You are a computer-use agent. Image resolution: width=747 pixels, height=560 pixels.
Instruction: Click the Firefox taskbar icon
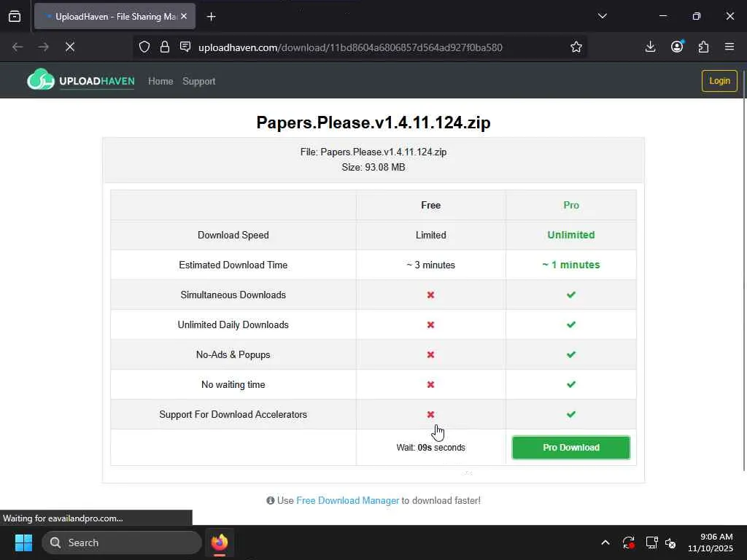pos(219,542)
